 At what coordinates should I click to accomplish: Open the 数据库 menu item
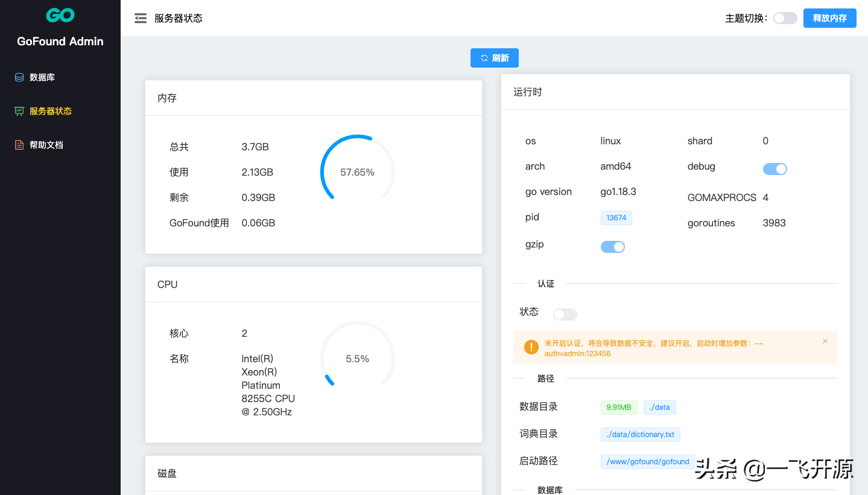(x=60, y=77)
